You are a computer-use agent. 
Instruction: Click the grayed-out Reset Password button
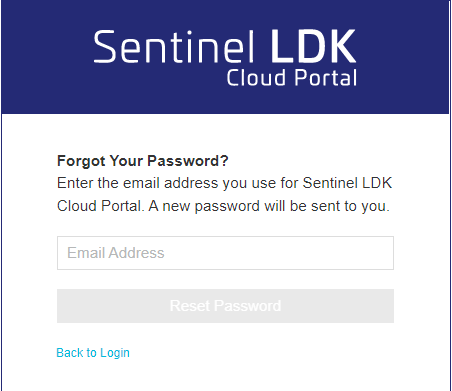(x=225, y=306)
